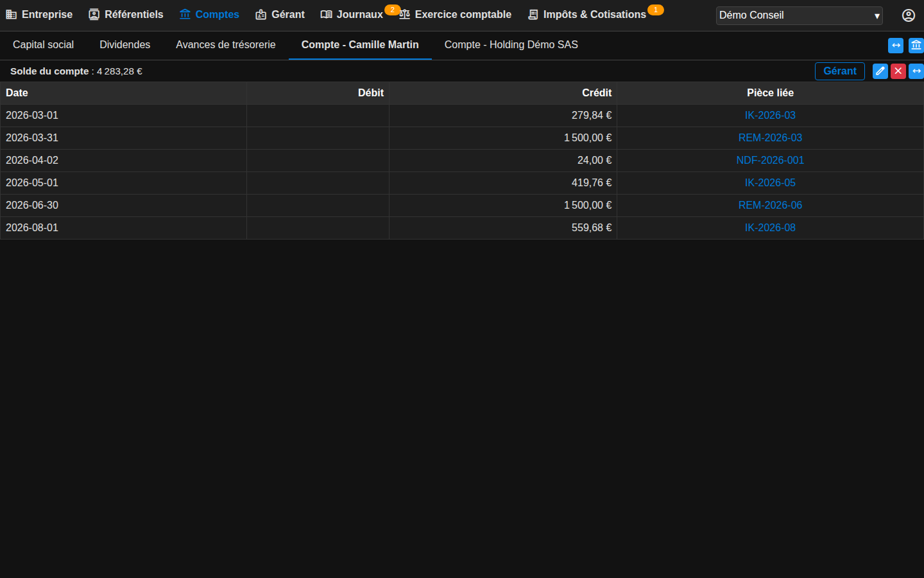924x578 pixels.
Task: Click the 559,68 € credit amount
Action: coord(592,228)
